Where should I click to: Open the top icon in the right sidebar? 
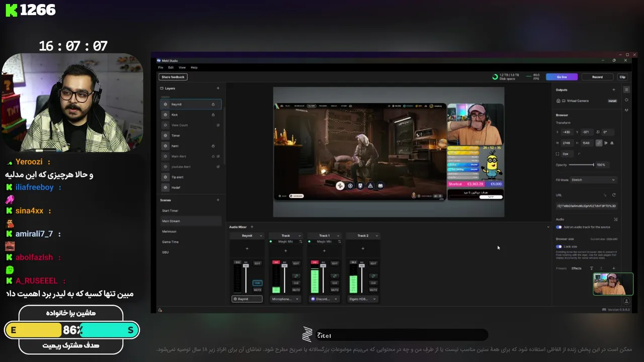626,89
